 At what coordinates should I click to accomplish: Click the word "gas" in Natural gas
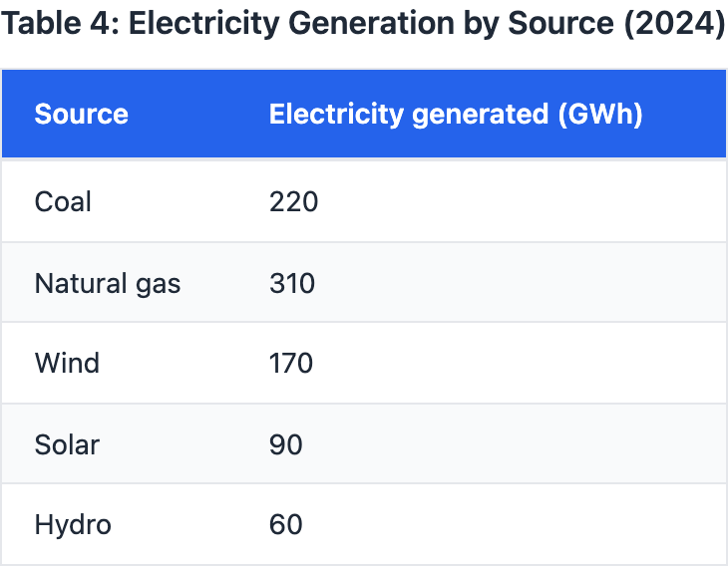click(x=159, y=284)
